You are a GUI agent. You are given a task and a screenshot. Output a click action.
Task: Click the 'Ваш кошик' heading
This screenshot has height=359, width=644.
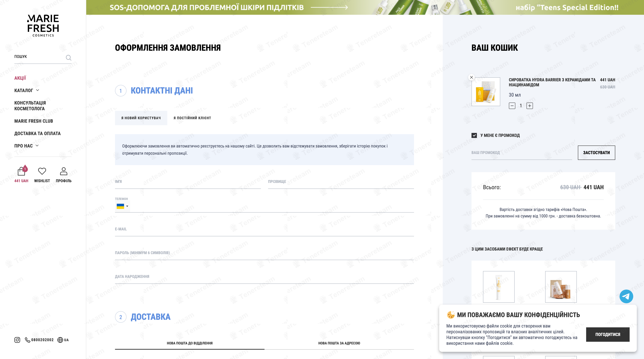[495, 48]
